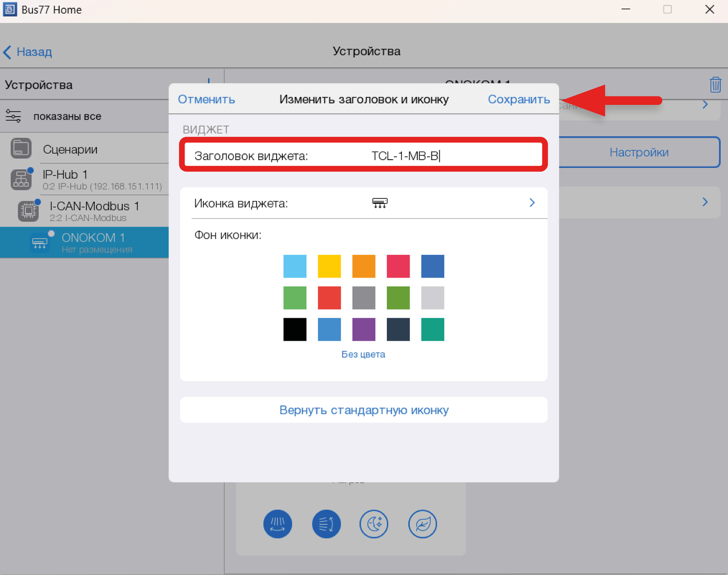This screenshot has height=575, width=728.
Task: Go back with the Назад chevron
Action: pos(8,52)
